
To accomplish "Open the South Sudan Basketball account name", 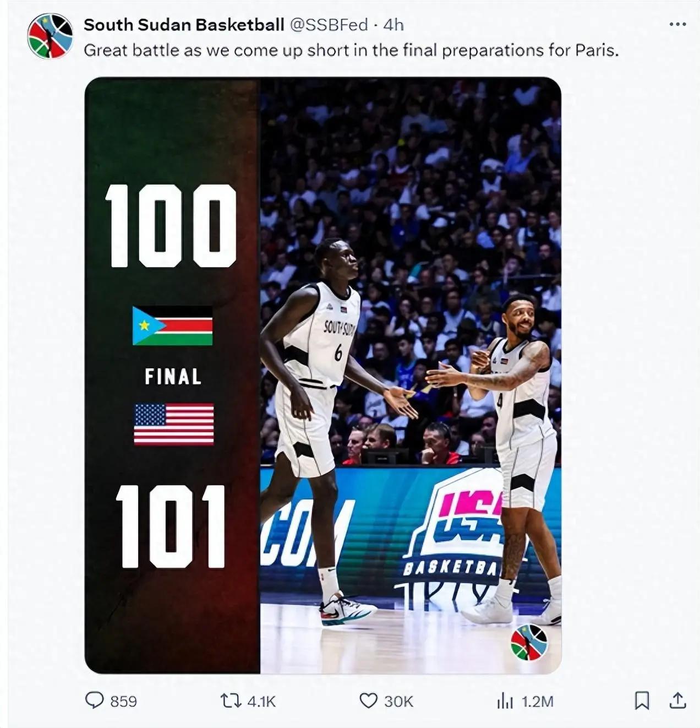I will (x=184, y=25).
